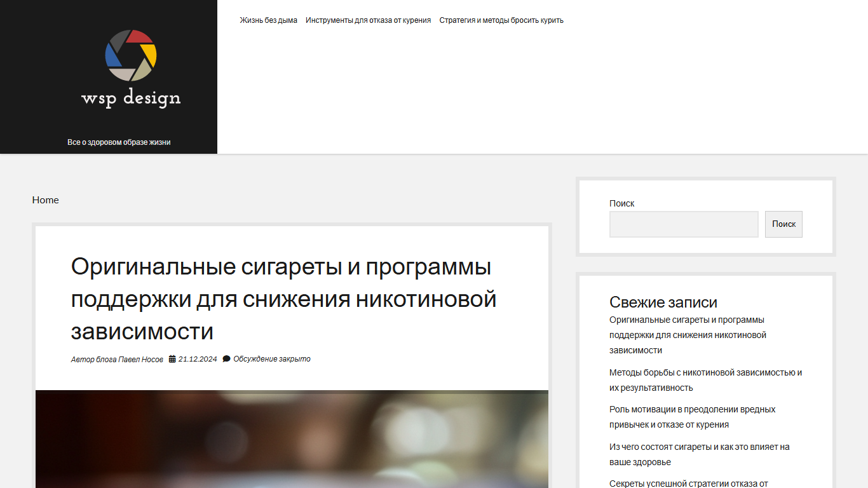Click the Свежие записи heading
Screen dimensions: 868x488
pos(663,302)
